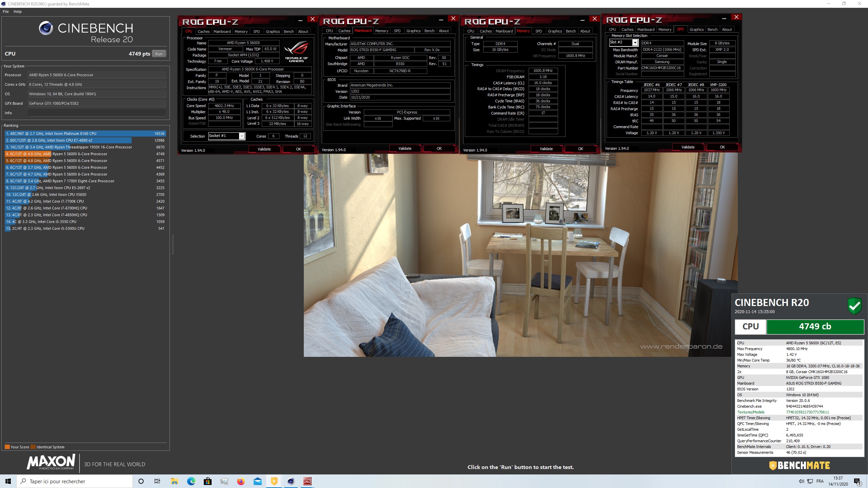Click the FRA input language indicator

(820, 481)
